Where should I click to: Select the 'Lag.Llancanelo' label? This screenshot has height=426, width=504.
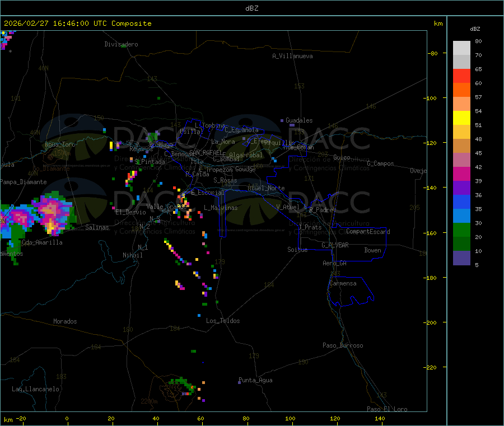(x=35, y=389)
